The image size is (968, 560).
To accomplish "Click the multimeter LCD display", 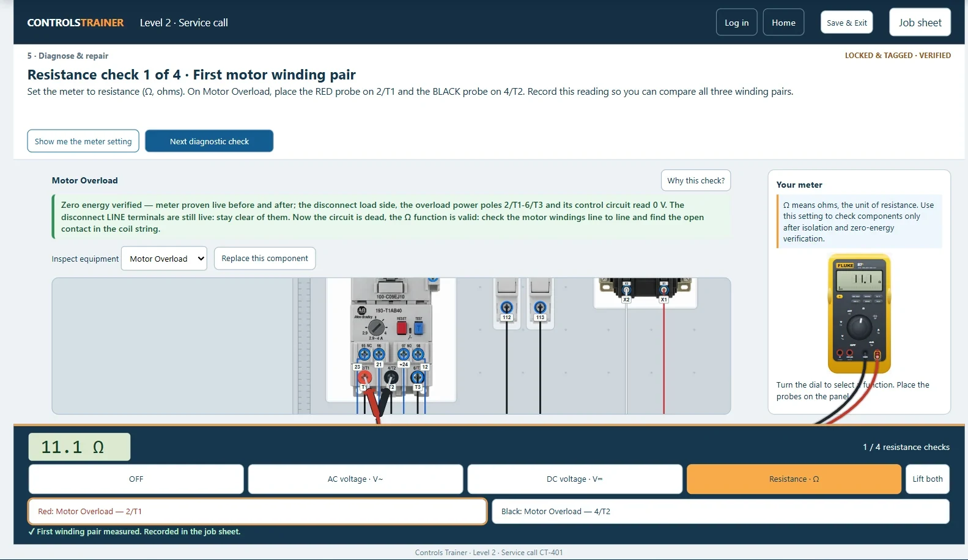I will (859, 281).
